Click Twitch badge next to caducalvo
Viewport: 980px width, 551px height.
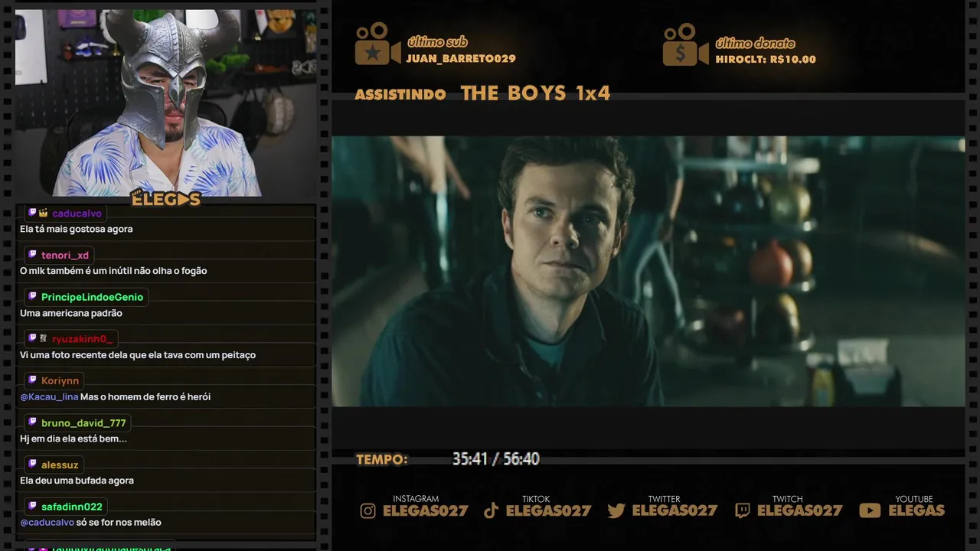(x=32, y=213)
